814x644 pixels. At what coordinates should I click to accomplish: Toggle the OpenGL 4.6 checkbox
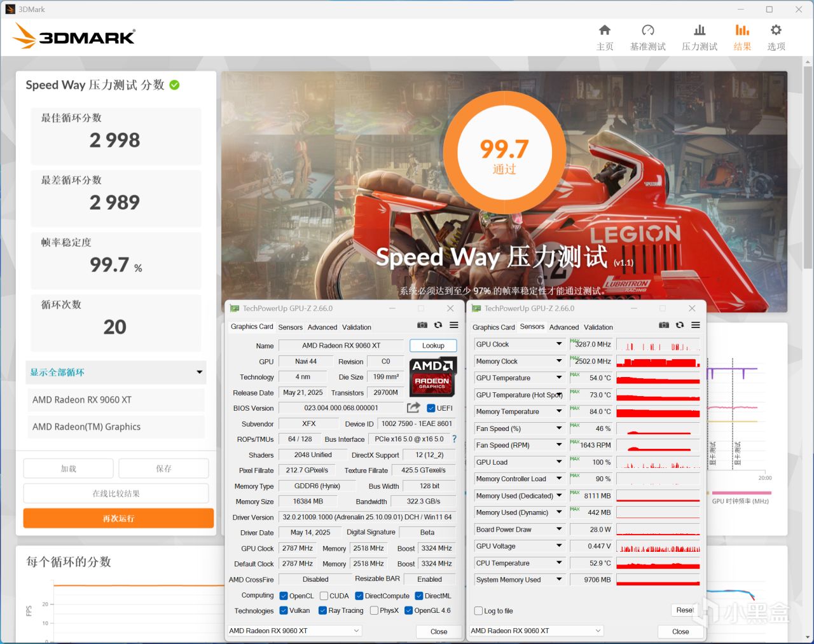pos(408,610)
